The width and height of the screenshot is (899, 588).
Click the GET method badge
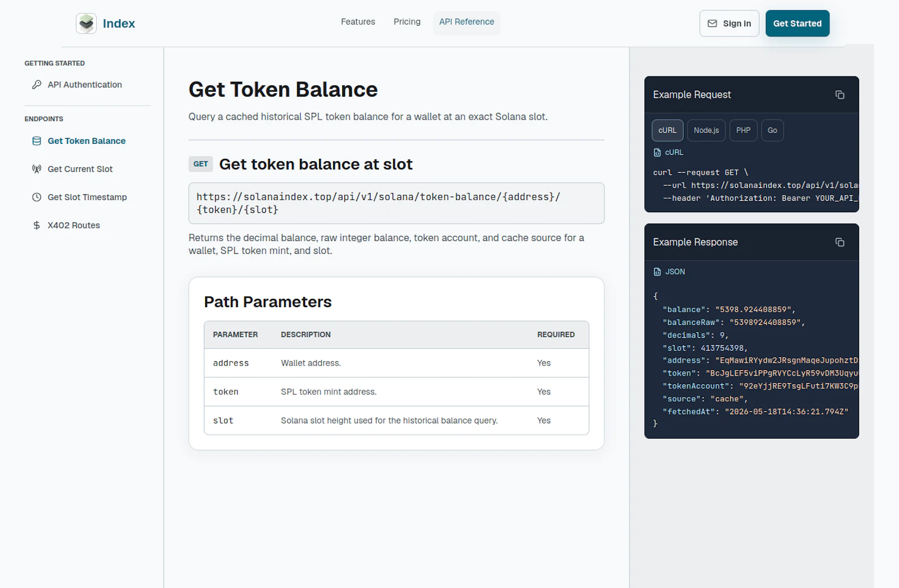click(x=201, y=164)
